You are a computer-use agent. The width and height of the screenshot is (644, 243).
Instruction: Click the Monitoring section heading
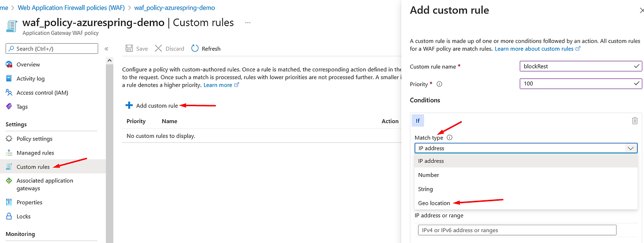(20, 234)
